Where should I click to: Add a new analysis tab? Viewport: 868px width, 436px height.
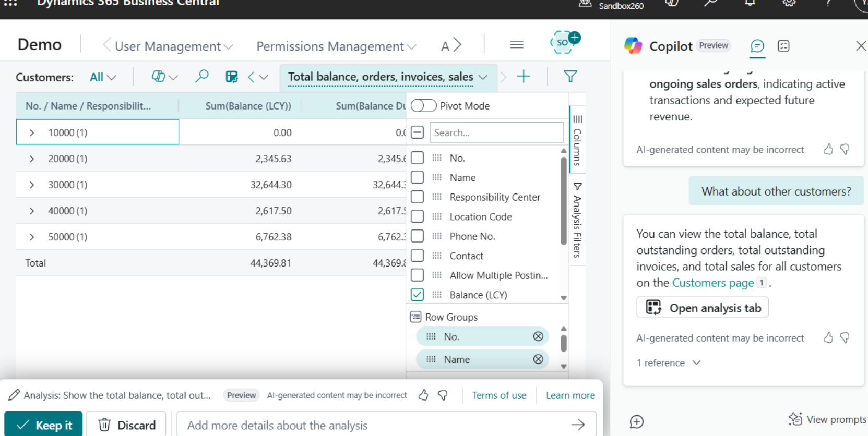pos(524,77)
